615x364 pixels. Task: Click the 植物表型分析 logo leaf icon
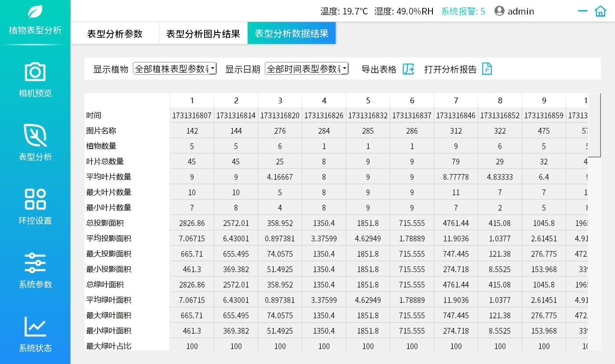[35, 11]
